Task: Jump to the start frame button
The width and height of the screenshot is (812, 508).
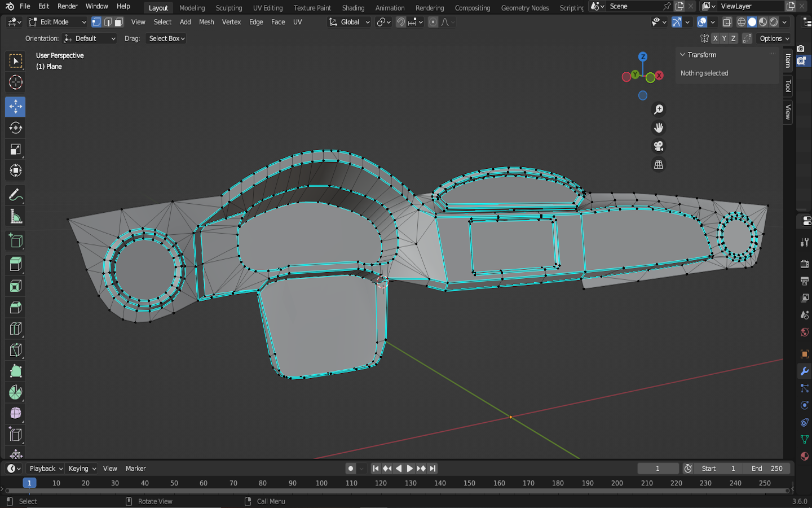Action: click(376, 468)
